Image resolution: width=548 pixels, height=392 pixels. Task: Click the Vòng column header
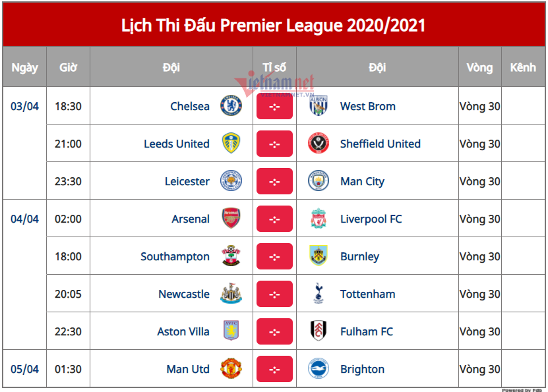[x=479, y=67]
